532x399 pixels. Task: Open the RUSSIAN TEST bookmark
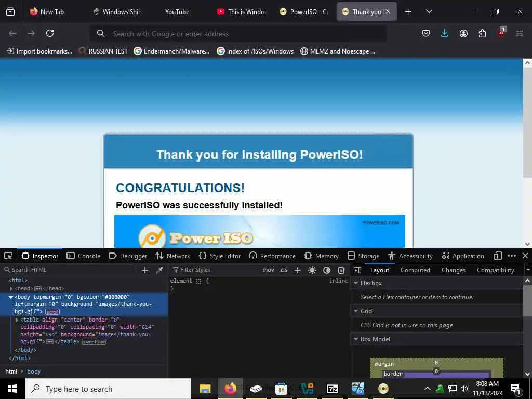[103, 51]
